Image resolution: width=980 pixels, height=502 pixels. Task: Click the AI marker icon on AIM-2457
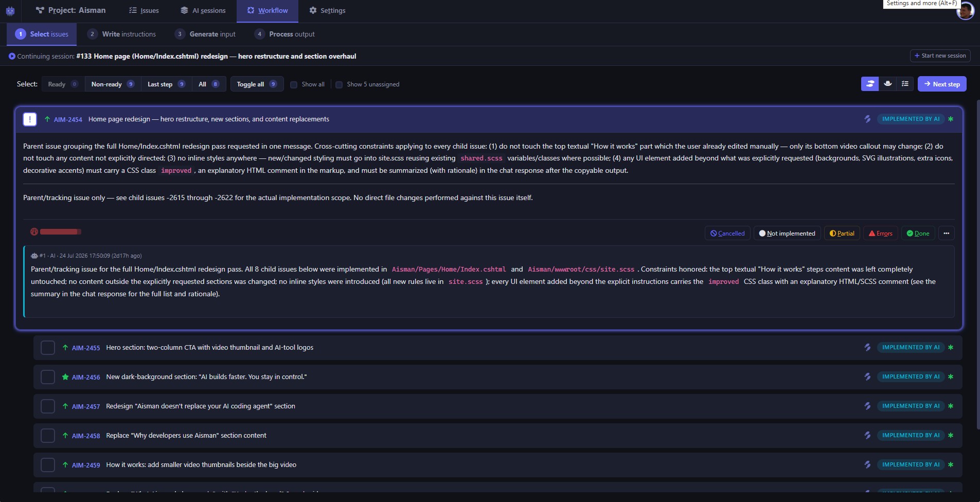867,406
